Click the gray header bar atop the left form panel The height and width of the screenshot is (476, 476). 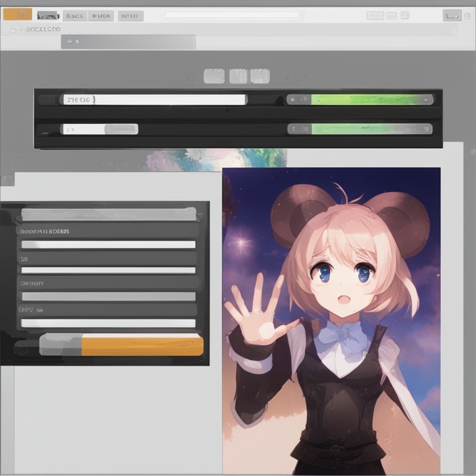click(108, 214)
